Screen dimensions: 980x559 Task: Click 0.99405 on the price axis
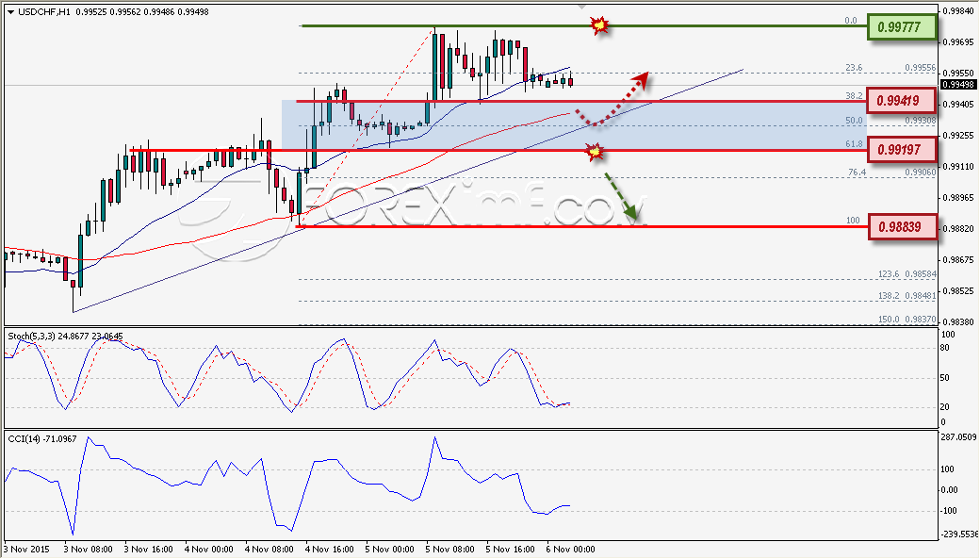(958, 105)
